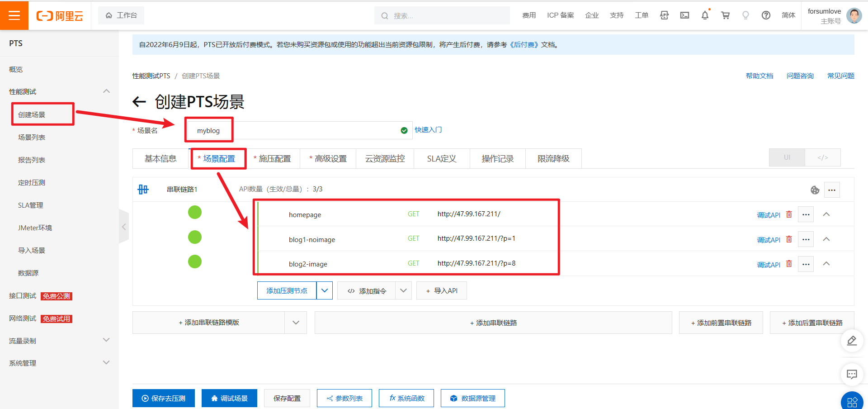Viewport: 868px width, 409px height.
Task: Open the notifications bell icon
Action: coord(705,15)
